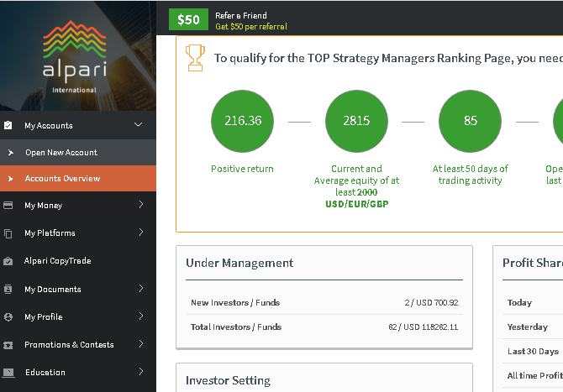The width and height of the screenshot is (563, 392).
Task: Collapse the My Accounts menu chevron
Action: [x=139, y=125]
